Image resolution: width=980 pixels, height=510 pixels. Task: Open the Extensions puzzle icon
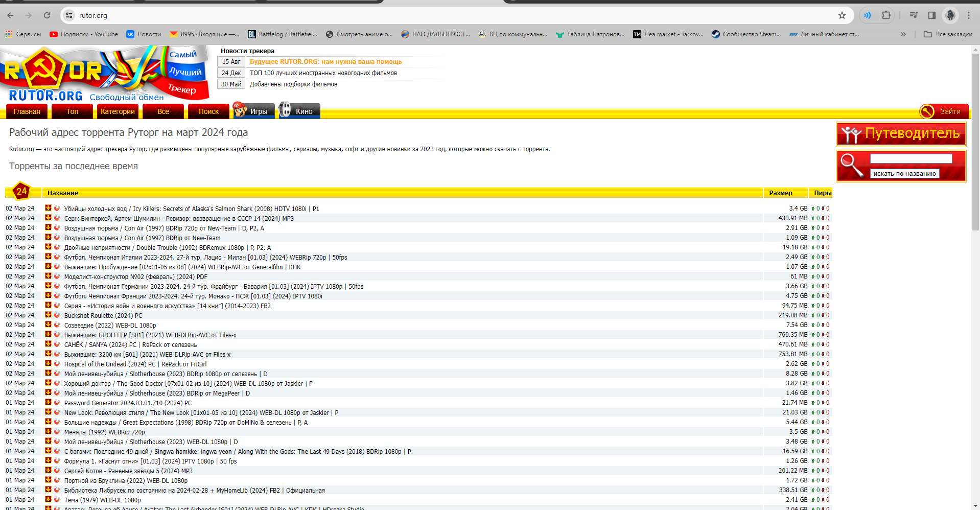(x=886, y=15)
